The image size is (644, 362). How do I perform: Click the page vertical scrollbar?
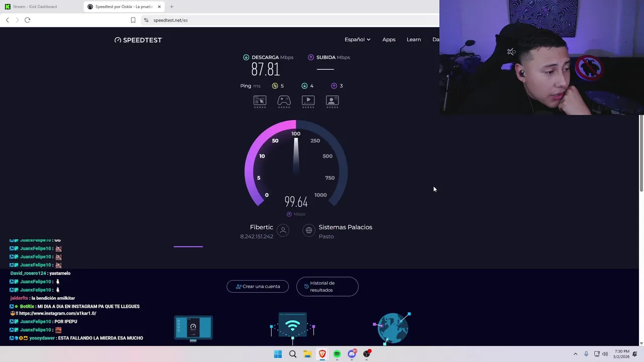[641, 153]
